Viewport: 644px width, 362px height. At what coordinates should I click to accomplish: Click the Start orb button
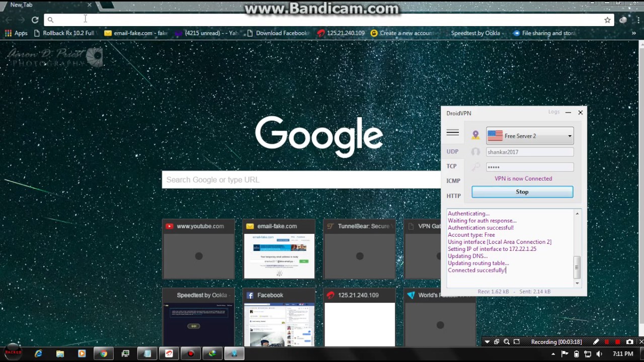tap(13, 352)
